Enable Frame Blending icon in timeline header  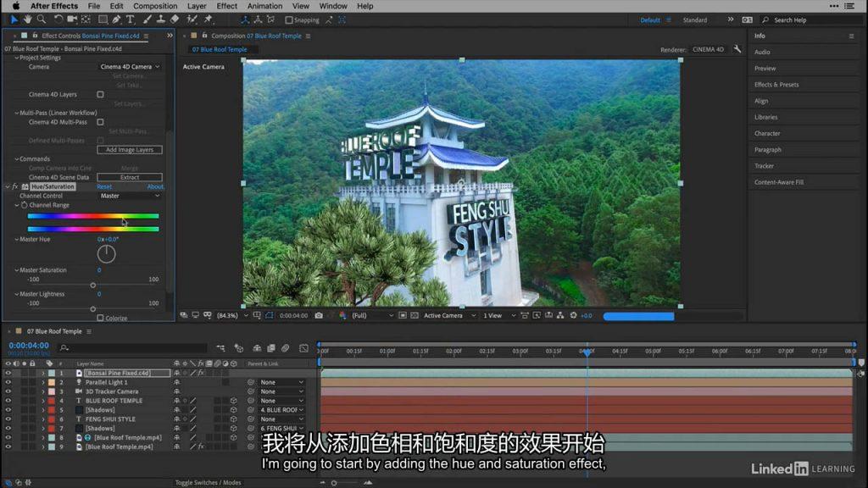click(271, 348)
